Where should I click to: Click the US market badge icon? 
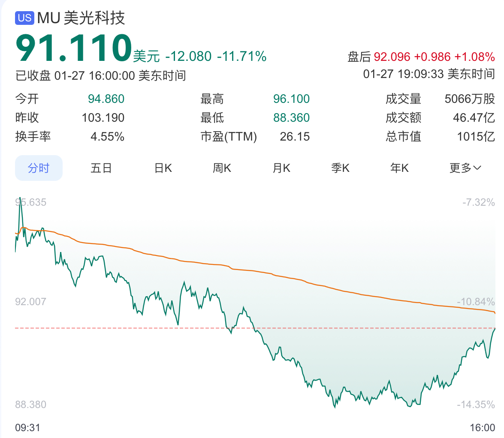[24, 18]
